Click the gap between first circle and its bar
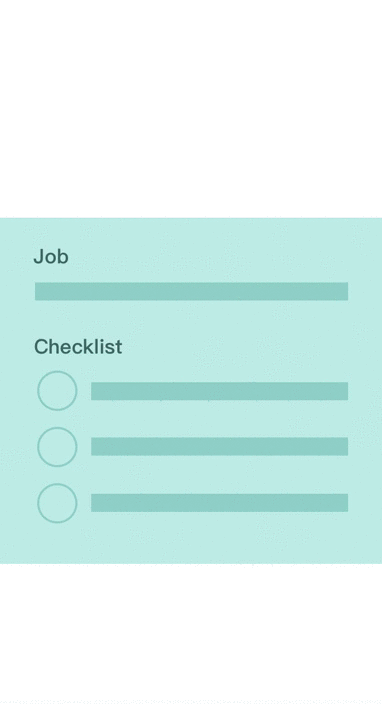Viewport: 382px width, 704px height. tap(84, 391)
